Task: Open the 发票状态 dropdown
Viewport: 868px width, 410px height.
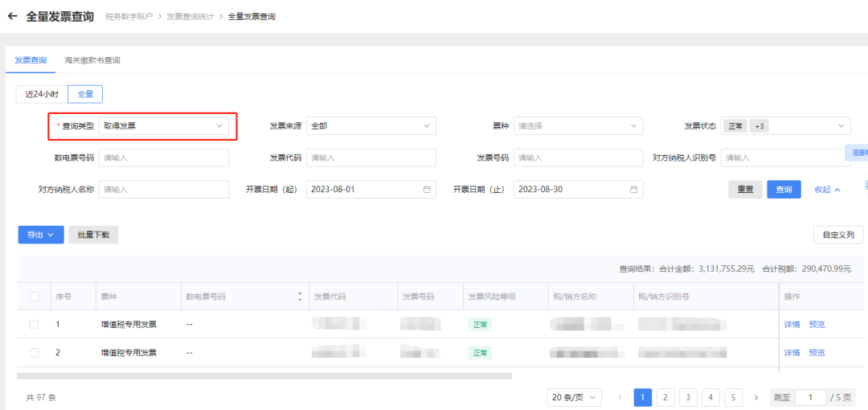Action: 786,126
